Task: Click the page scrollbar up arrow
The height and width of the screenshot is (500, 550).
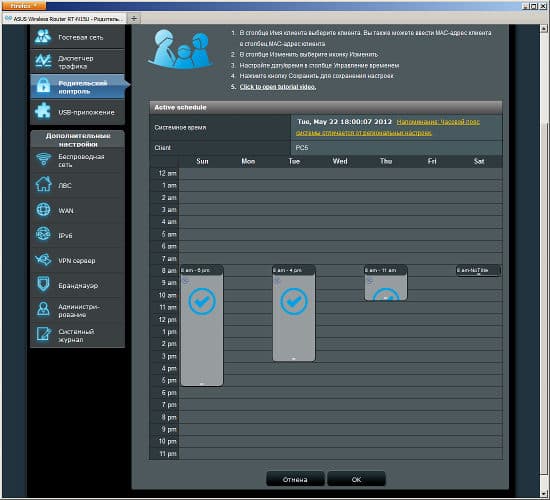Action: click(x=544, y=28)
